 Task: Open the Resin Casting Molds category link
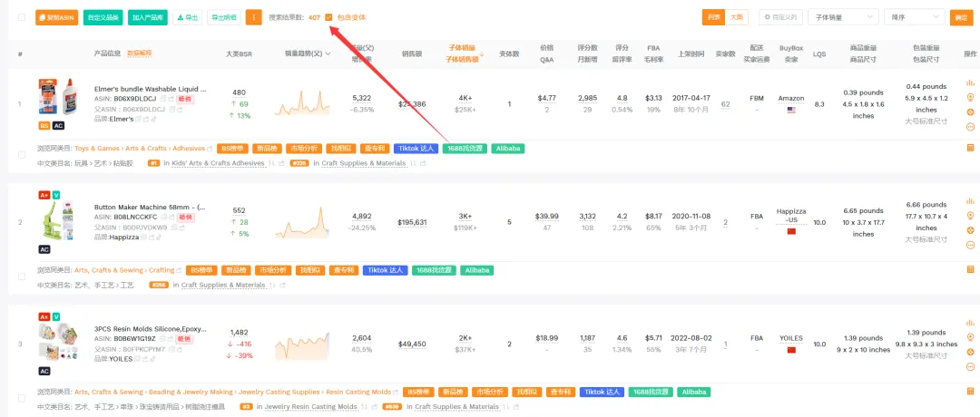358,392
